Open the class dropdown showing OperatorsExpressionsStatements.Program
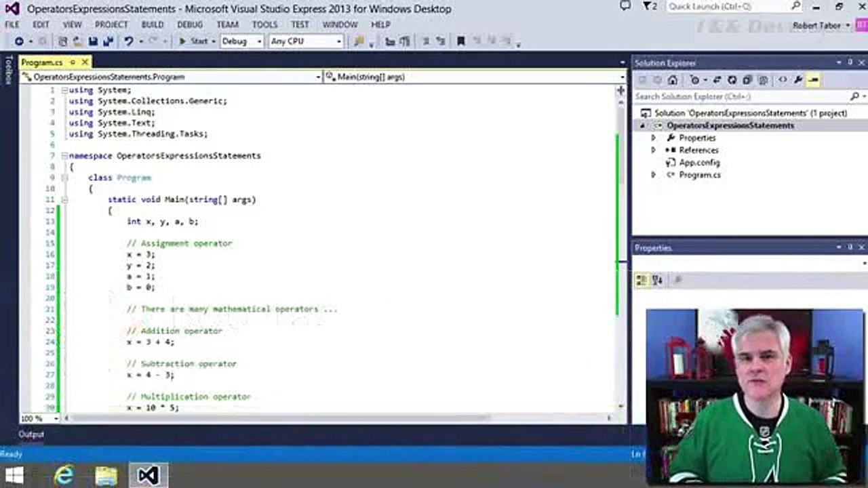This screenshot has height=488, width=868. click(172, 77)
